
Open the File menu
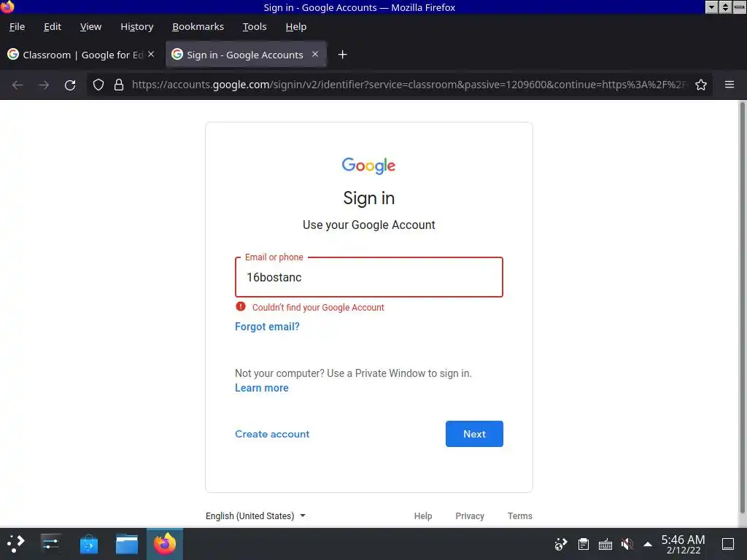point(18,27)
